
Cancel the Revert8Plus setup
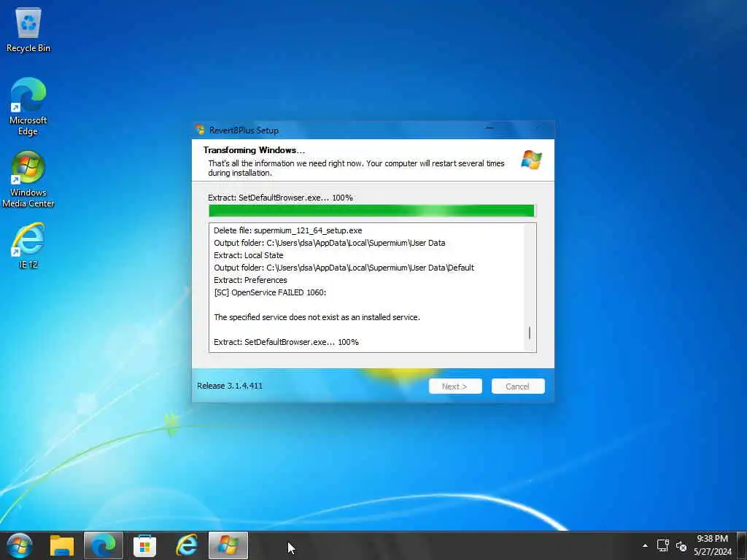(x=517, y=386)
